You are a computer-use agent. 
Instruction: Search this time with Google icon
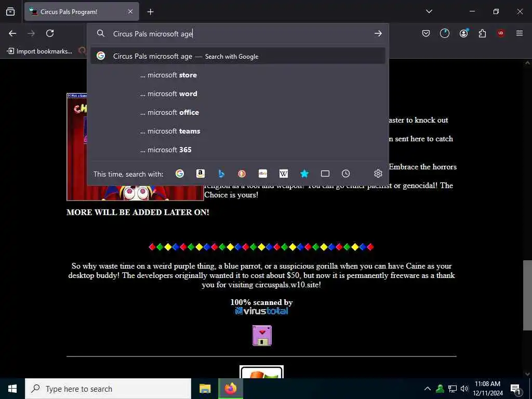click(179, 174)
